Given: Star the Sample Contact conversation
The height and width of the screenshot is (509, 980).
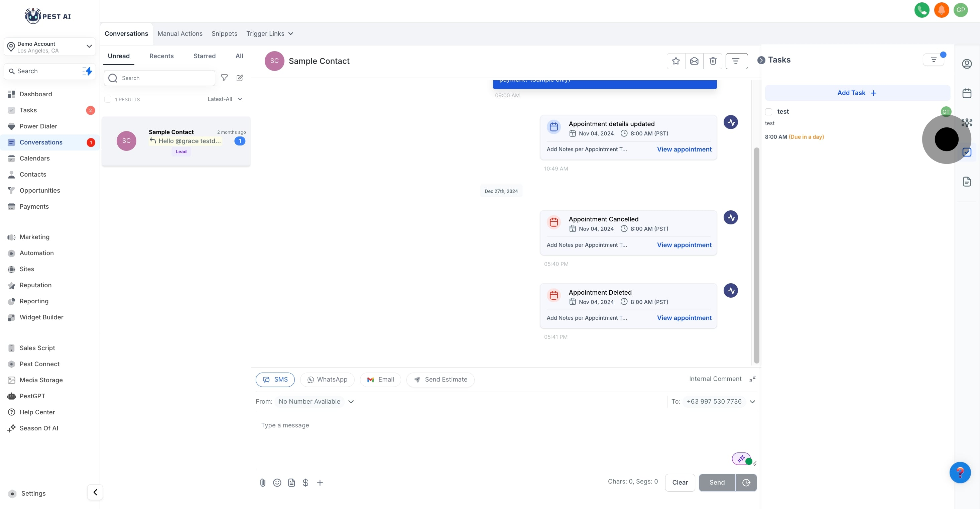Looking at the screenshot, I should [676, 61].
